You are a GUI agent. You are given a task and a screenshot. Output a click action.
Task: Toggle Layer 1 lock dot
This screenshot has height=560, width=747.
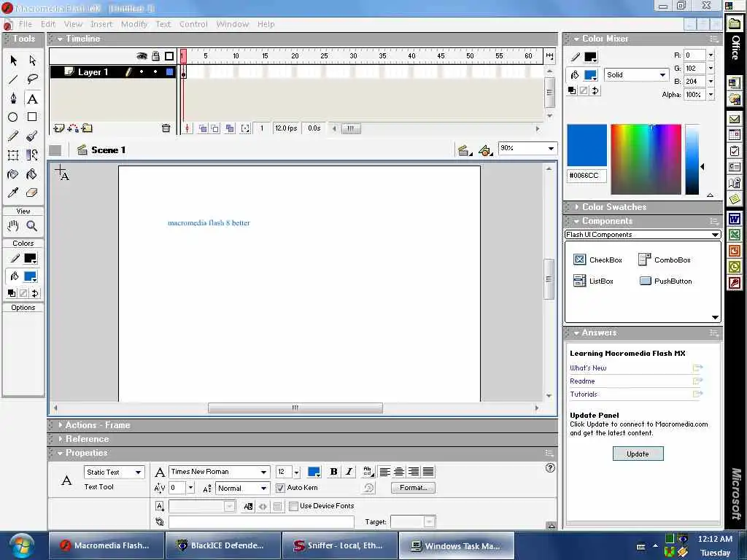(155, 72)
